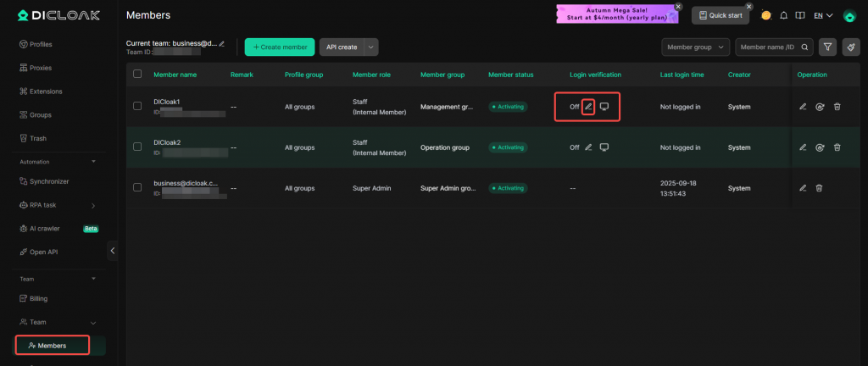Click the Quick start button
This screenshot has height=366, width=868.
(721, 15)
